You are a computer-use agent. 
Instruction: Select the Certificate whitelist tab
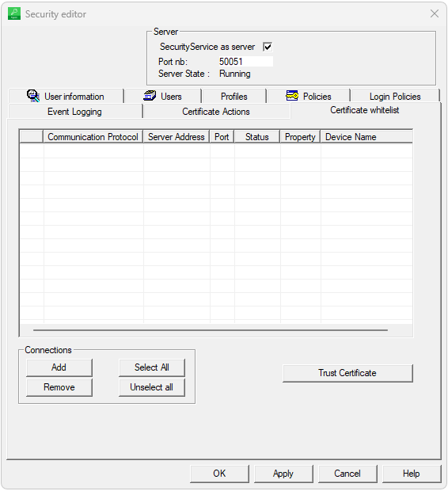(365, 110)
